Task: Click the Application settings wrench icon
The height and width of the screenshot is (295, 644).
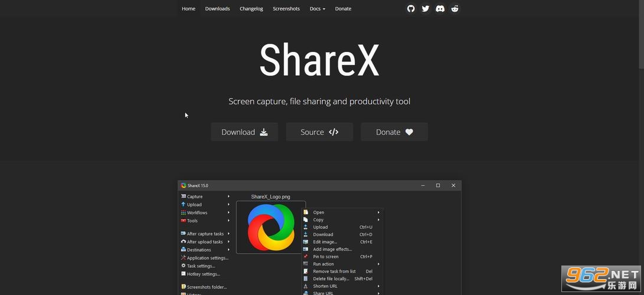Action: 184,258
